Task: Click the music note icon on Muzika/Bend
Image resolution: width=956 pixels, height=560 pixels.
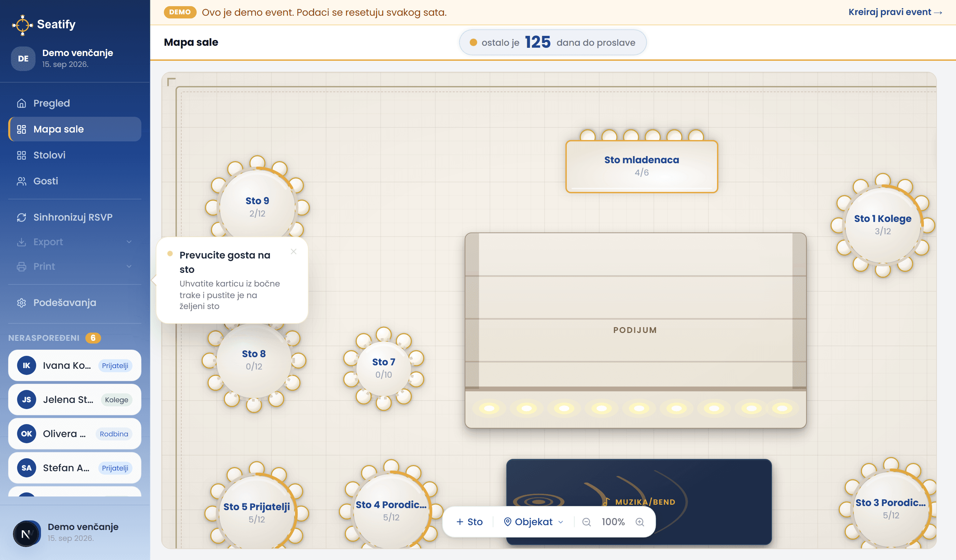Action: (x=606, y=502)
